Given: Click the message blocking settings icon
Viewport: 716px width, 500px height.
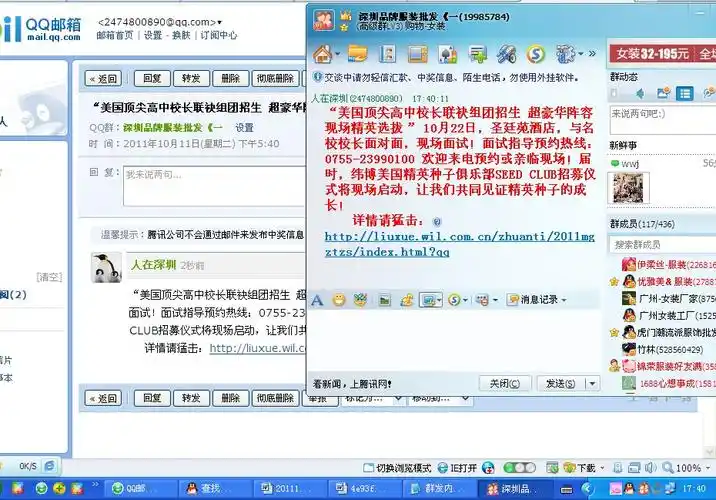Looking at the screenshot, I should click(482, 300).
